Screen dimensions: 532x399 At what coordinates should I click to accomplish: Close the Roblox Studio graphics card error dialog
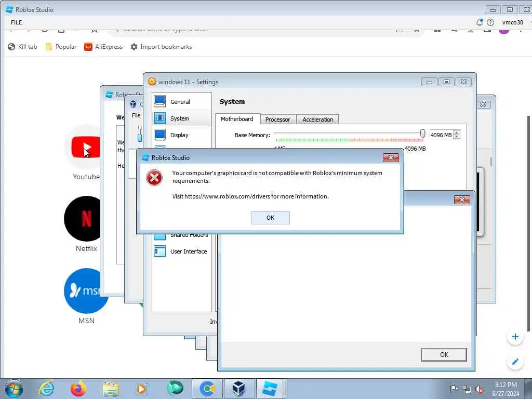coord(391,157)
